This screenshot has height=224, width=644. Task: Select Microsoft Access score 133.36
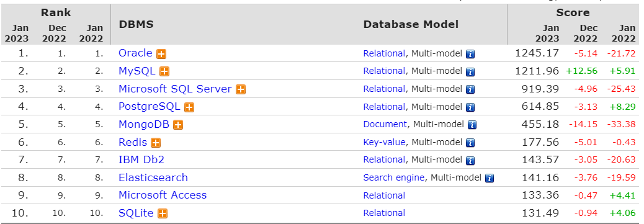540,195
